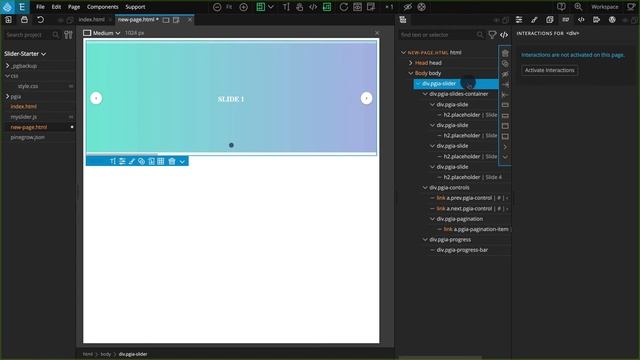Close the new-page.html tab
The height and width of the screenshot is (360, 640).
click(190, 20)
